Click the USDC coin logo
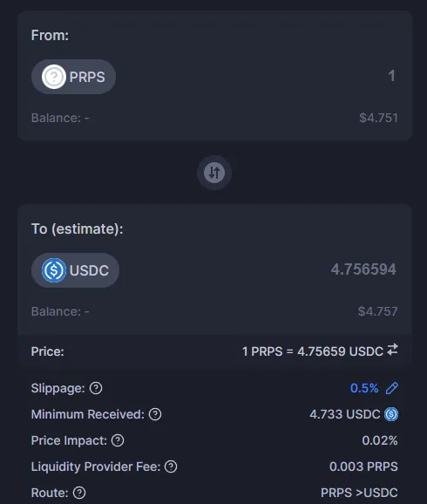The width and height of the screenshot is (427, 504). coord(54,270)
